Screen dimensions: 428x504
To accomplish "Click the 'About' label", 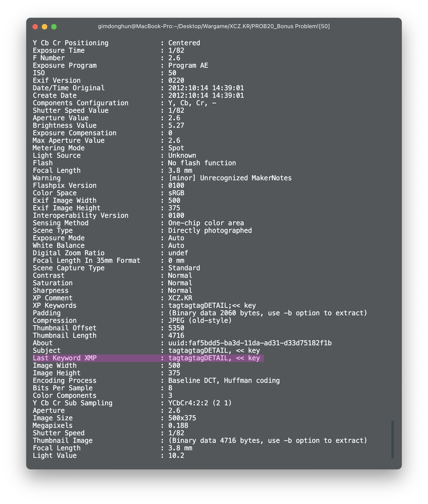I will click(x=43, y=343).
